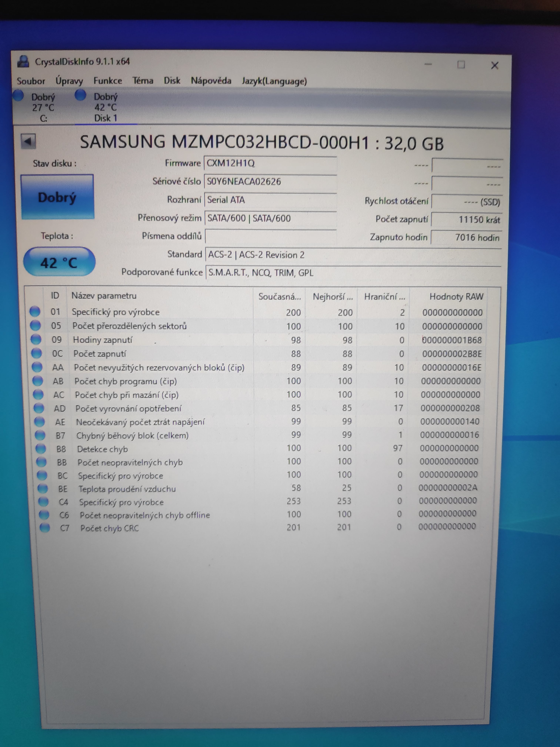Click status dot of attribute C7 row
The width and height of the screenshot is (560, 747).
tap(45, 527)
